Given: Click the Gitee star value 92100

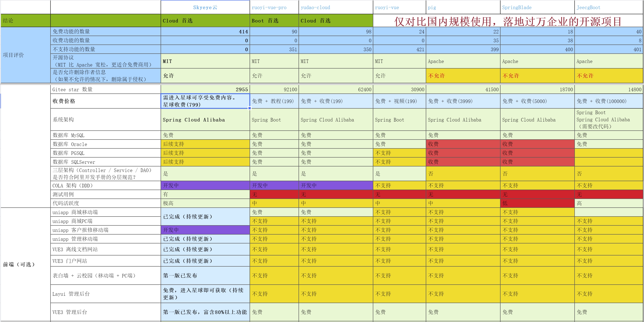Looking at the screenshot, I should point(274,89).
